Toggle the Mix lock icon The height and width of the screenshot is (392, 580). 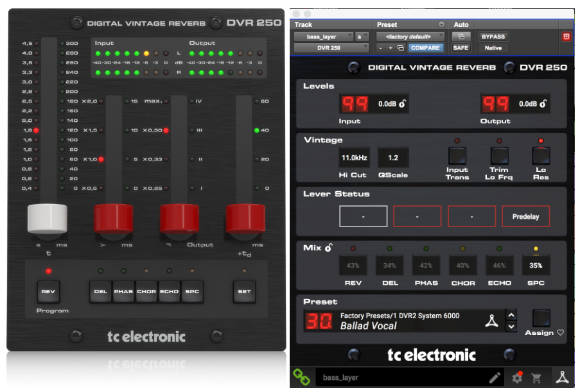click(328, 248)
